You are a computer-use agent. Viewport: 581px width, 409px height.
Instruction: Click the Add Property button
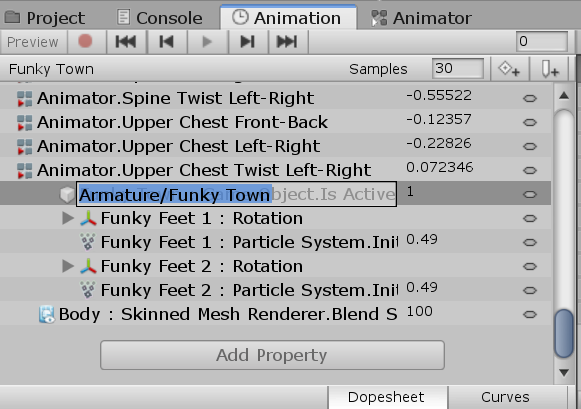coord(272,355)
